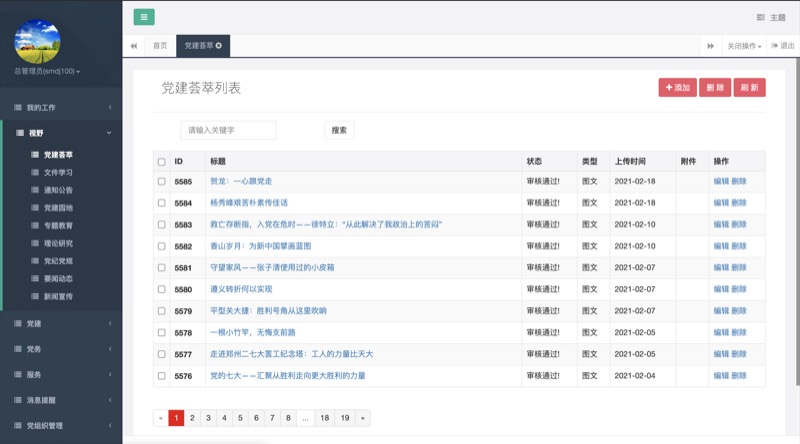This screenshot has height=444, width=800.
Task: Click the icon beside 党建荟萃 submenu item
Action: click(x=35, y=155)
